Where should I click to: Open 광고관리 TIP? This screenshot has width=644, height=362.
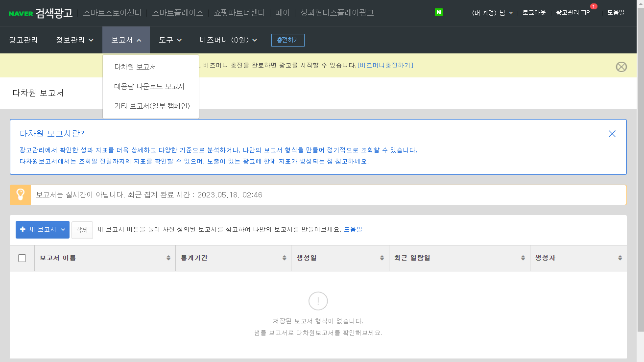point(572,13)
